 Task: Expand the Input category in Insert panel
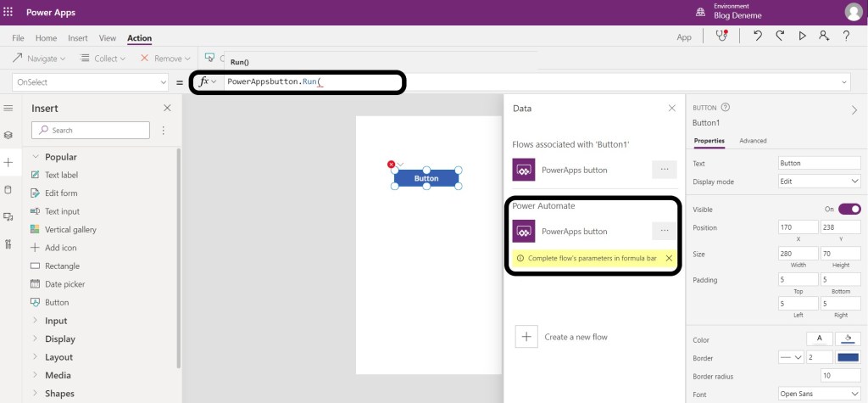(56, 321)
